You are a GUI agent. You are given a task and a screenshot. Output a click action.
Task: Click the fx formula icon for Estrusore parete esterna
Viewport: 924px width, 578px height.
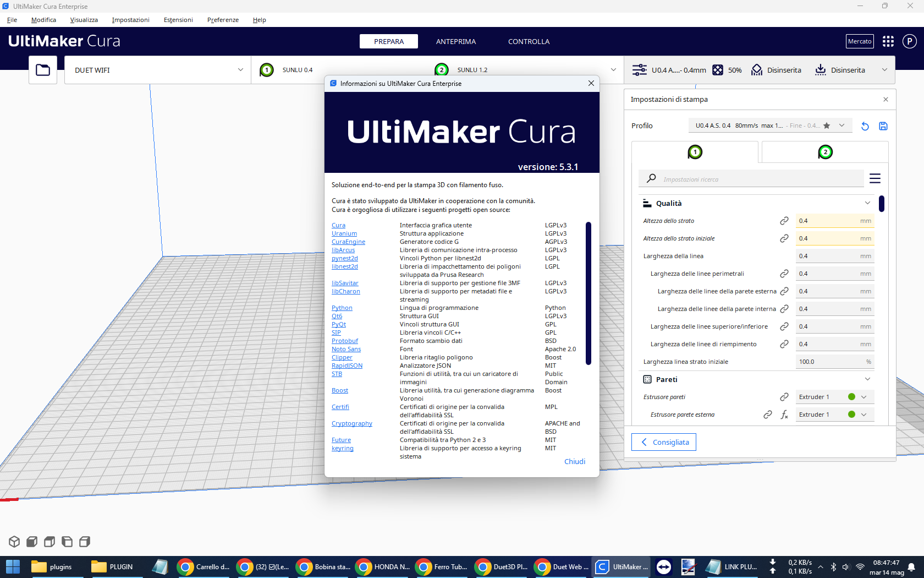784,415
